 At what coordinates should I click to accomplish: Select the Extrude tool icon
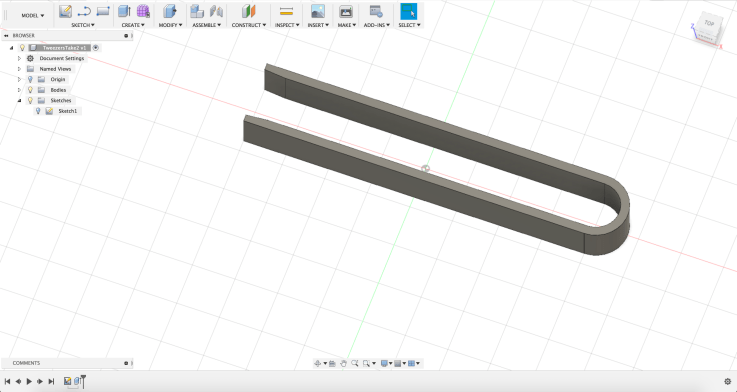(124, 11)
